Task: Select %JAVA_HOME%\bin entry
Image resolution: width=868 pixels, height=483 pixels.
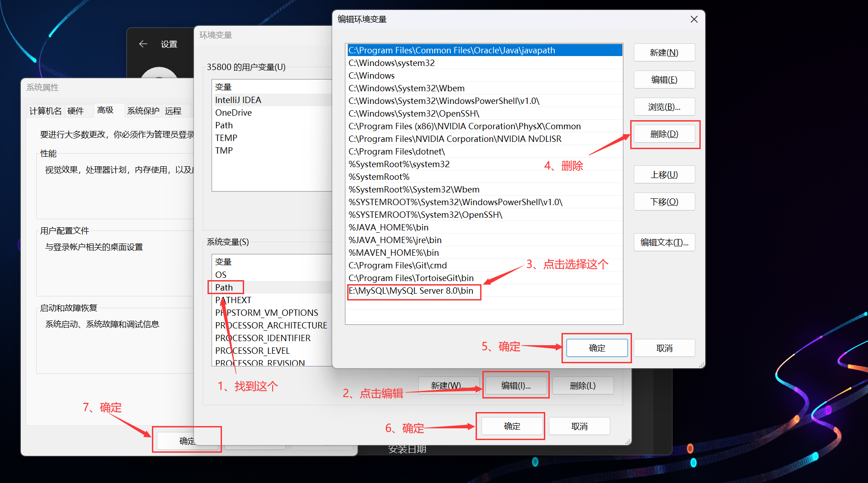Action: pyautogui.click(x=484, y=227)
